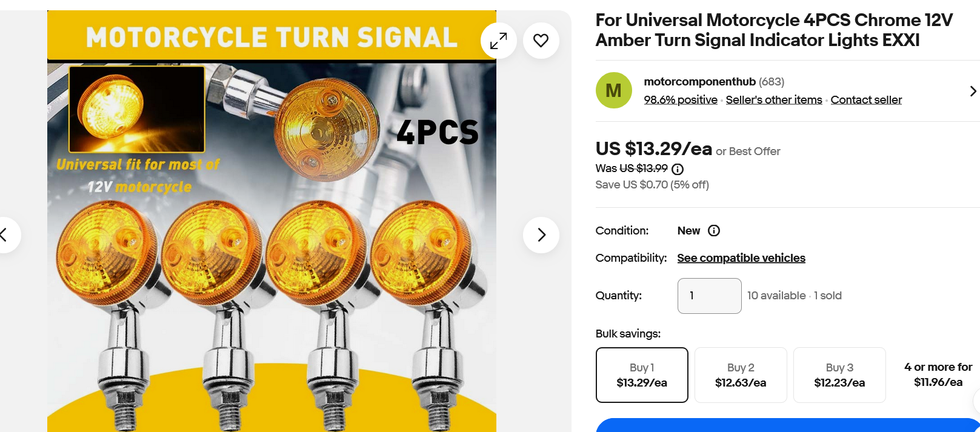
Task: Click inside the Quantity input box
Action: (709, 296)
